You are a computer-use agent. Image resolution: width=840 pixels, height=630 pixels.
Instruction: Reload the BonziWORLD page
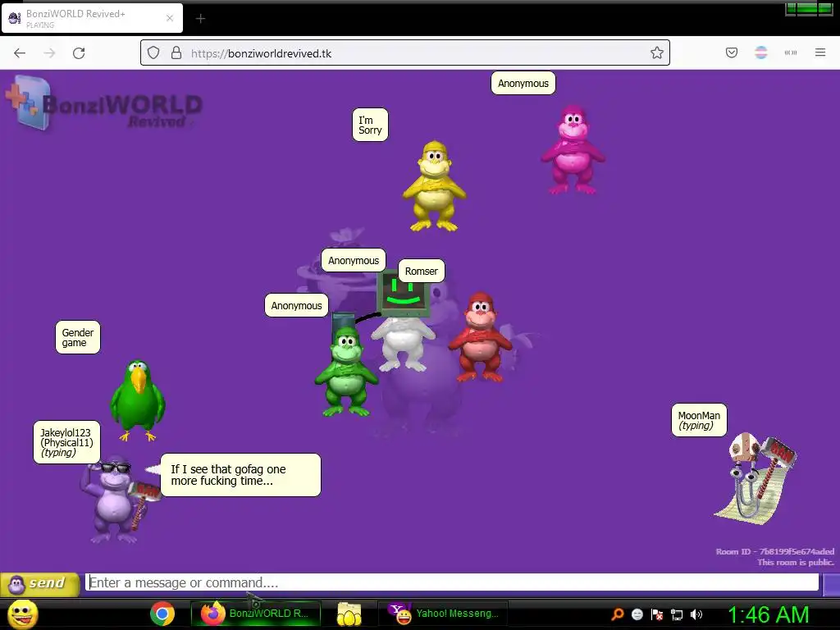coord(79,53)
